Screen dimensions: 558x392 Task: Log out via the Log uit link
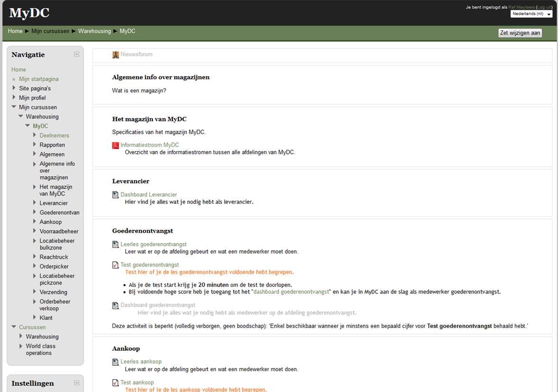coord(544,7)
